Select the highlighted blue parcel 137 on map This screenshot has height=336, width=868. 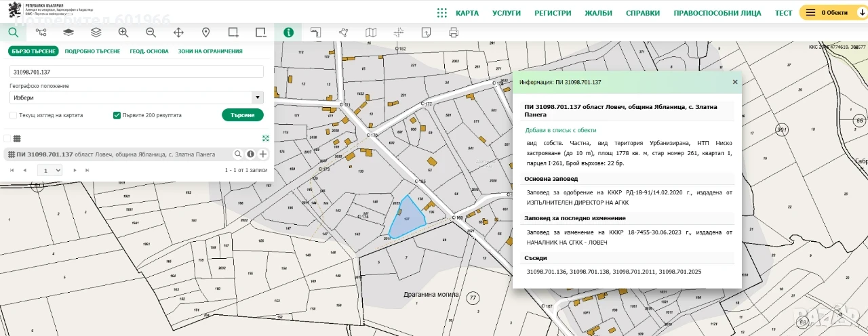(409, 218)
